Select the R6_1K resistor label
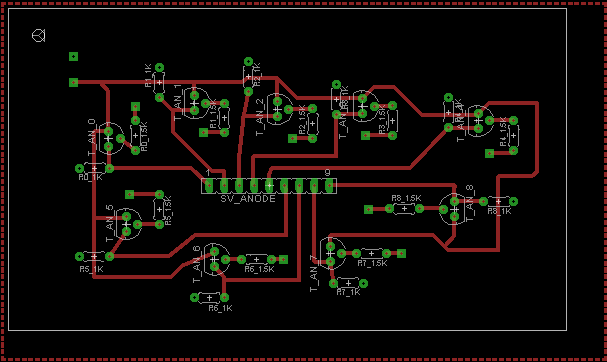The height and width of the screenshot is (362, 607). [x=220, y=308]
